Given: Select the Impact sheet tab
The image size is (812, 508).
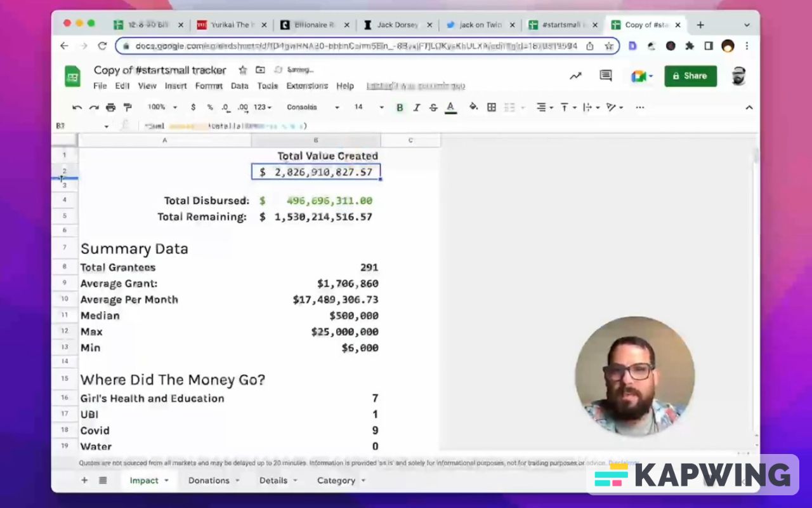Looking at the screenshot, I should (150, 481).
